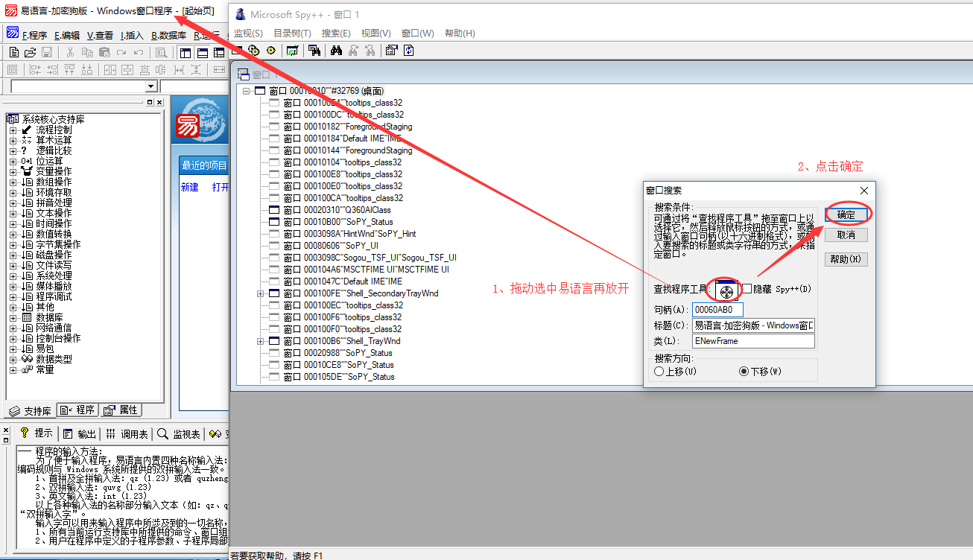Click the 取消 button
This screenshot has width=973, height=560.
(x=846, y=235)
